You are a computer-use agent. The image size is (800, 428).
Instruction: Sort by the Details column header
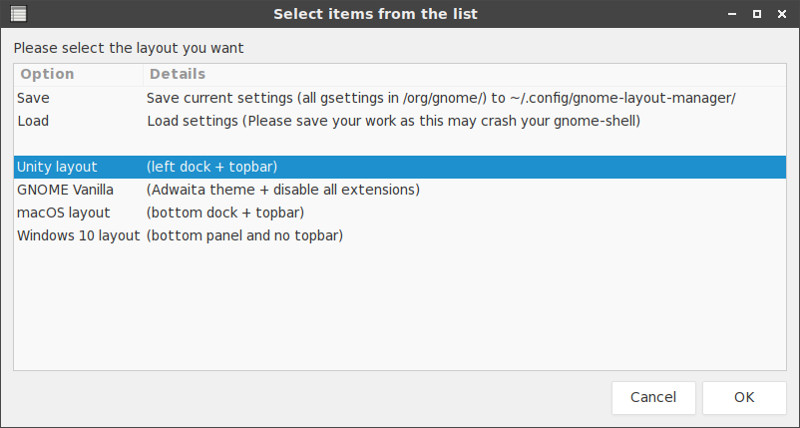point(465,74)
